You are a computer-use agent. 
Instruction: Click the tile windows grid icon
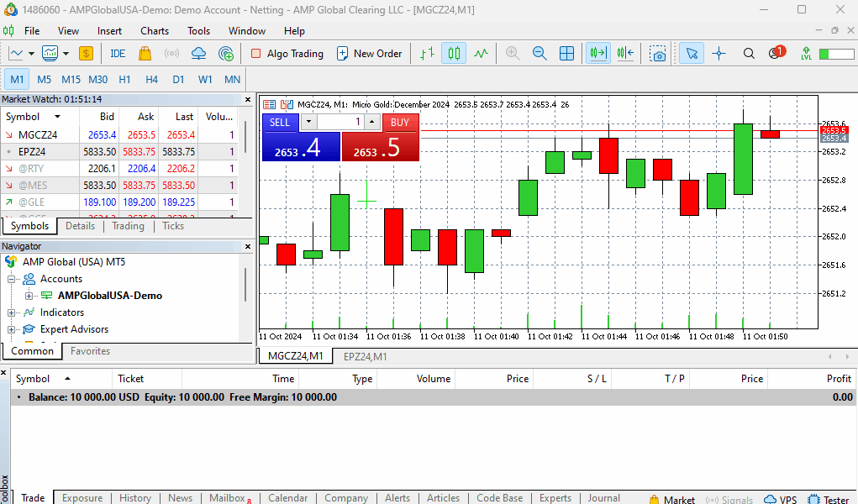pyautogui.click(x=567, y=53)
